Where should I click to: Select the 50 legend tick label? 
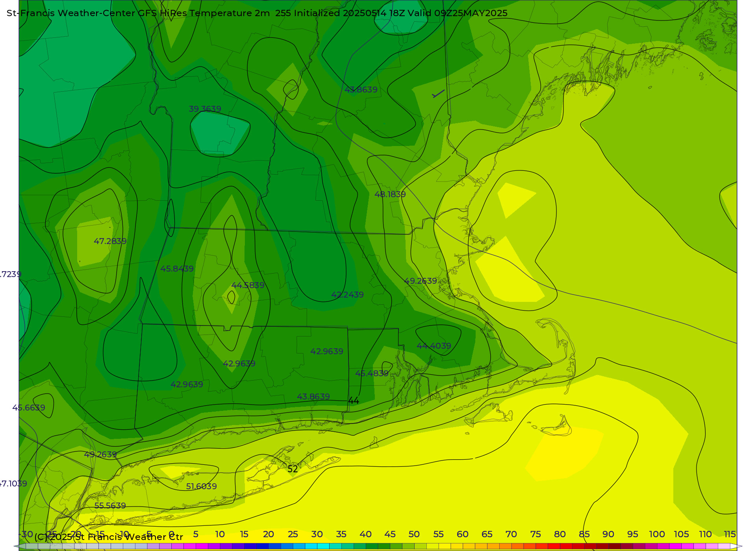coord(414,534)
